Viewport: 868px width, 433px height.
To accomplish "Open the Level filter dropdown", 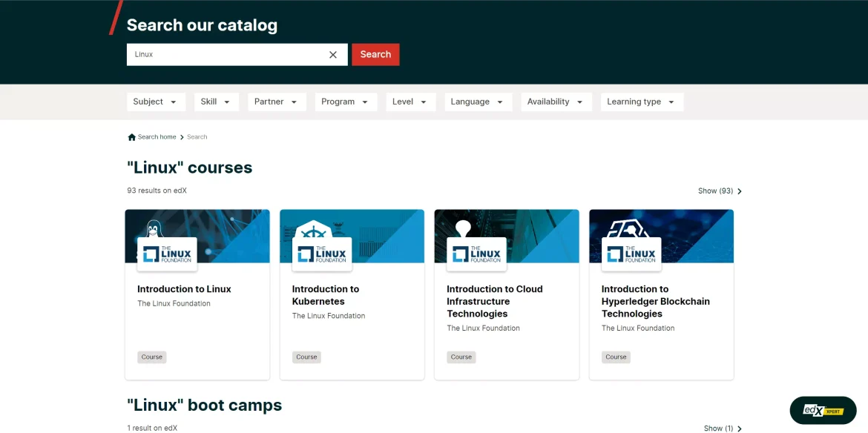I will click(411, 102).
